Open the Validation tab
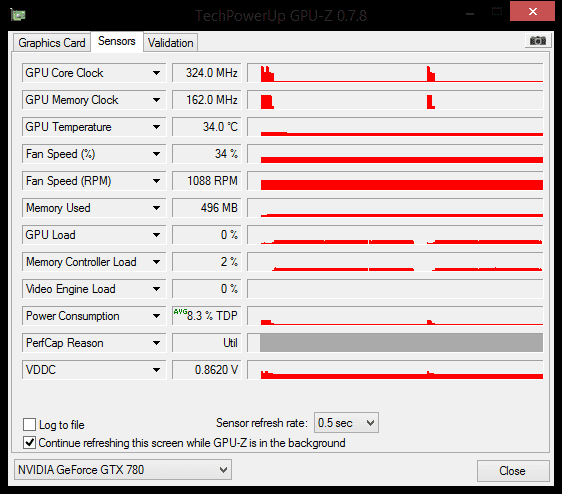 171,43
